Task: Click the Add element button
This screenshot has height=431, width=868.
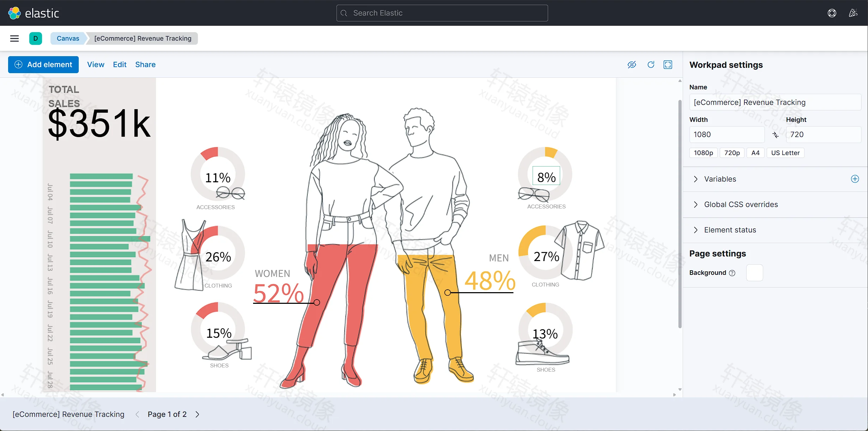Action: point(43,65)
